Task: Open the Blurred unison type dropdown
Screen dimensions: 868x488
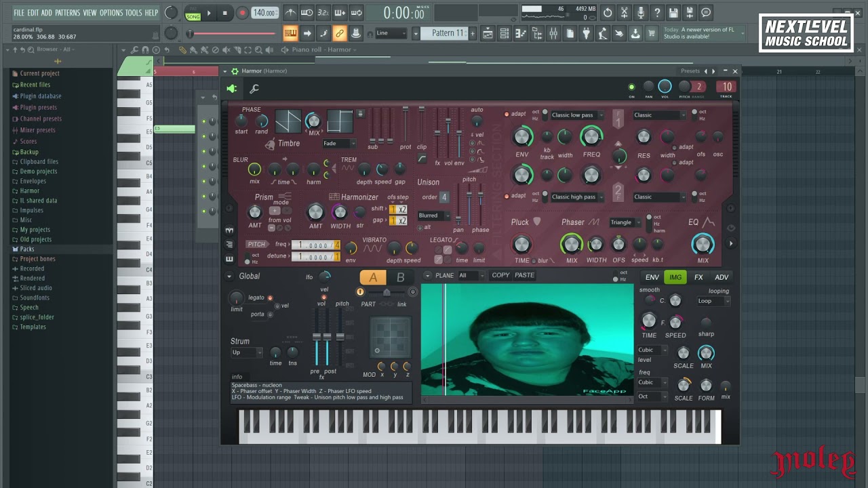Action: 434,216
